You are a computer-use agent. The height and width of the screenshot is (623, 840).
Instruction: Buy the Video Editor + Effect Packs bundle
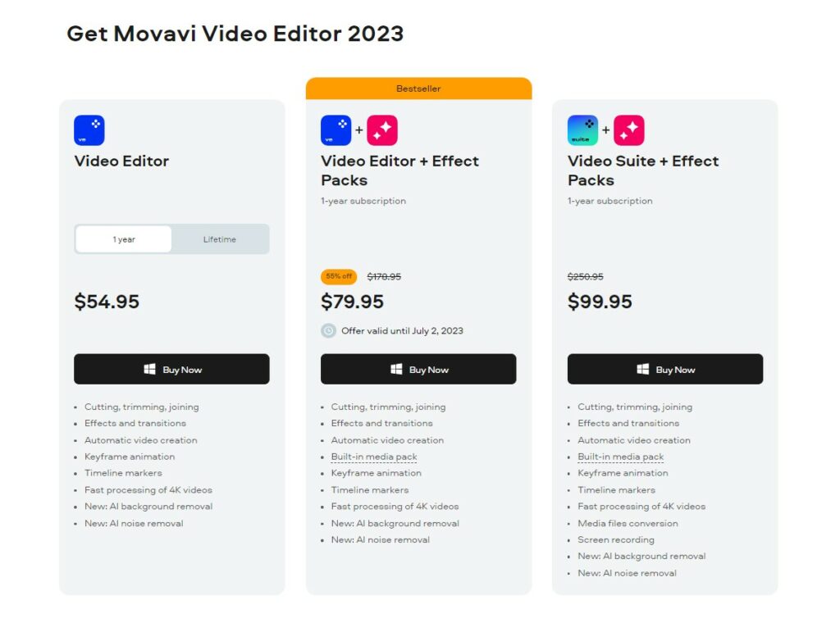tap(418, 369)
